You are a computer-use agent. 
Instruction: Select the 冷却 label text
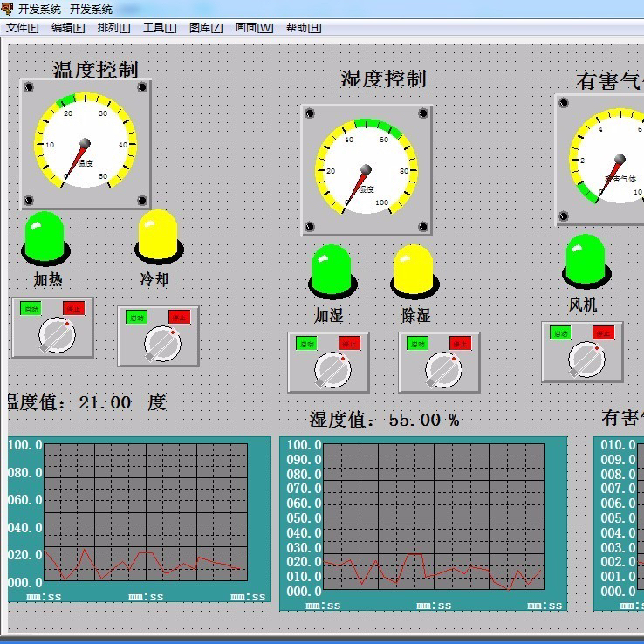click(x=154, y=279)
